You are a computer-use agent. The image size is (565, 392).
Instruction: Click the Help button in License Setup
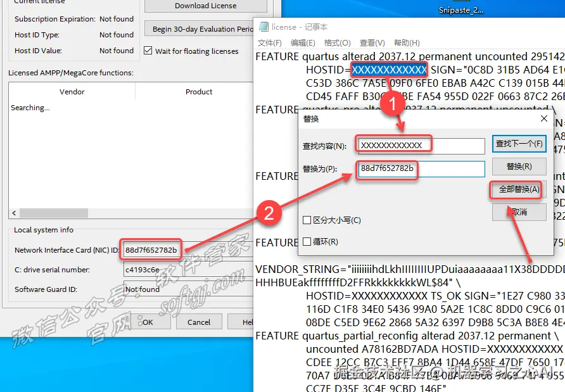(x=241, y=322)
